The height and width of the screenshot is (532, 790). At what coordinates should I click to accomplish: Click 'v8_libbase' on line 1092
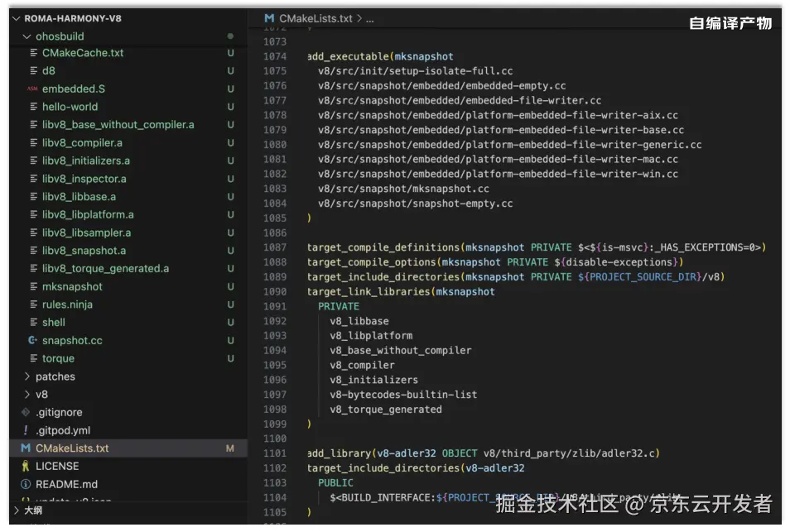tap(359, 321)
